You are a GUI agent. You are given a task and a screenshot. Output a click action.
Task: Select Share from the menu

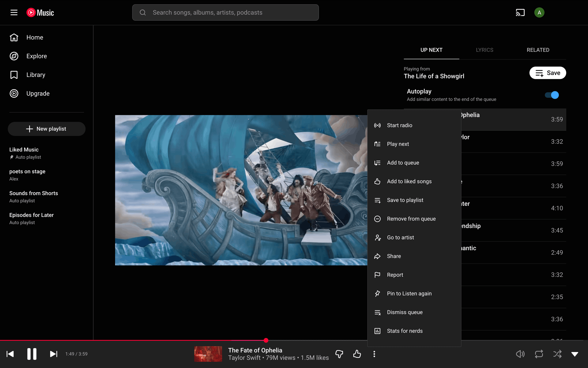click(x=414, y=256)
